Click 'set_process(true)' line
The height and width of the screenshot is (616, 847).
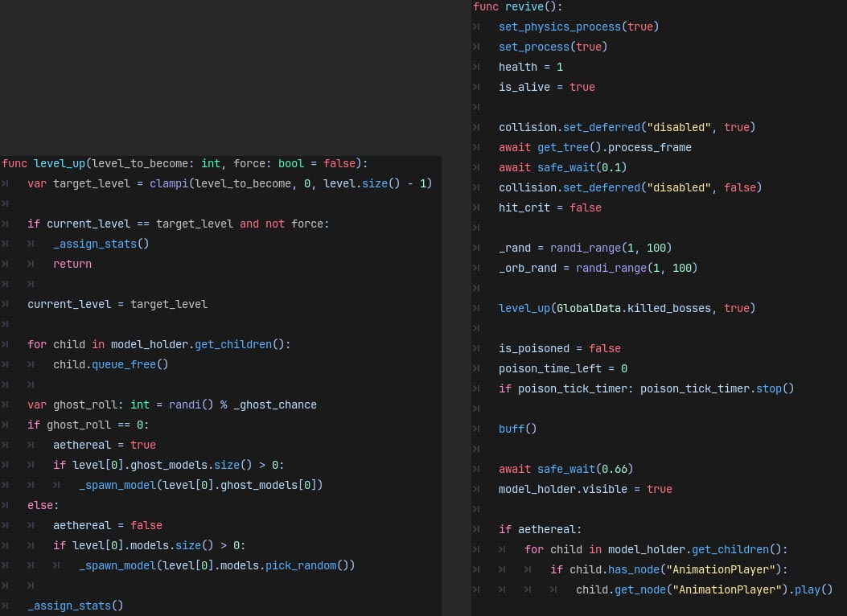(553, 47)
